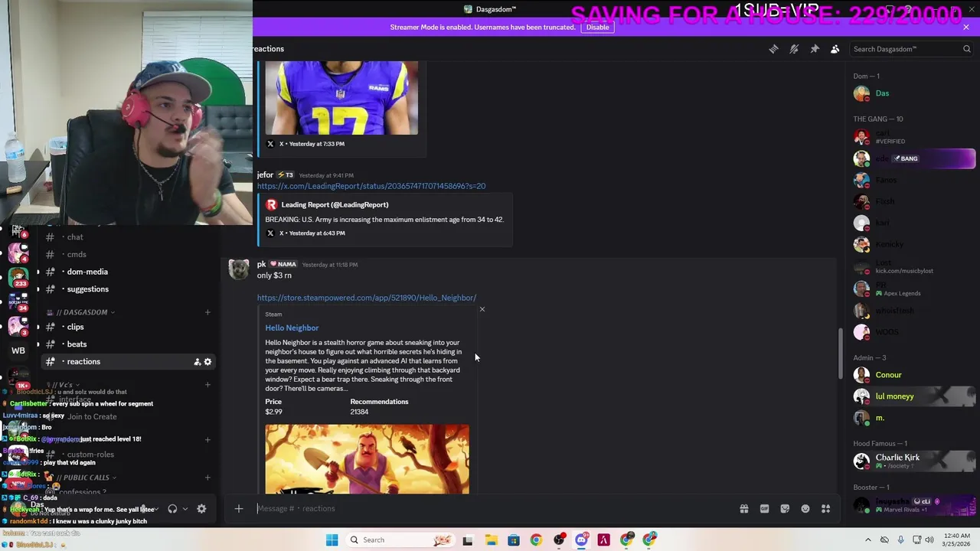Image resolution: width=980 pixels, height=551 pixels.
Task: Open the emoji picker
Action: (805, 509)
